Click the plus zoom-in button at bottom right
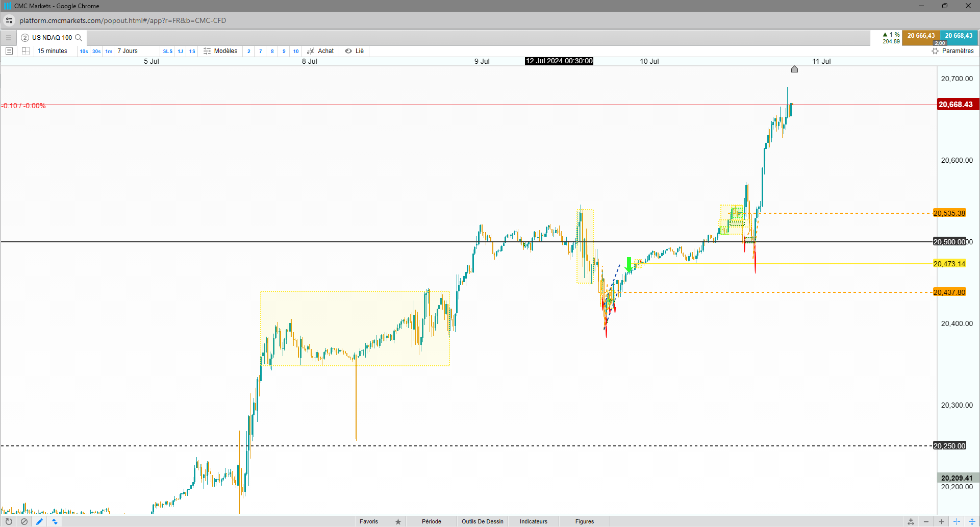This screenshot has height=527, width=980. 941,521
